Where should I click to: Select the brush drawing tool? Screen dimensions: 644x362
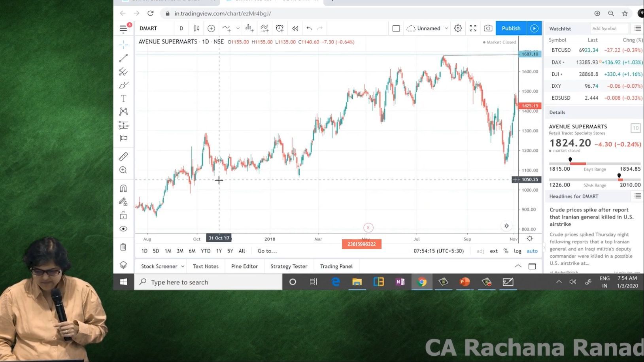(123, 85)
